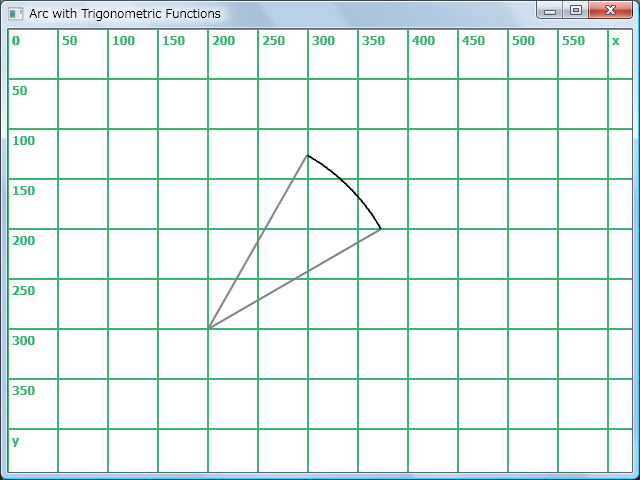640x480 pixels.
Task: Click the y-axis label "50"
Action: tap(20, 91)
